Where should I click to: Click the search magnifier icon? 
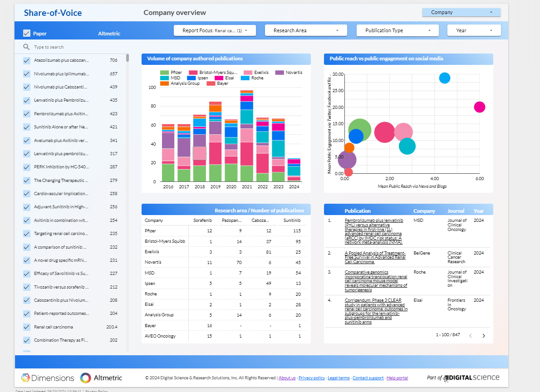click(26, 47)
